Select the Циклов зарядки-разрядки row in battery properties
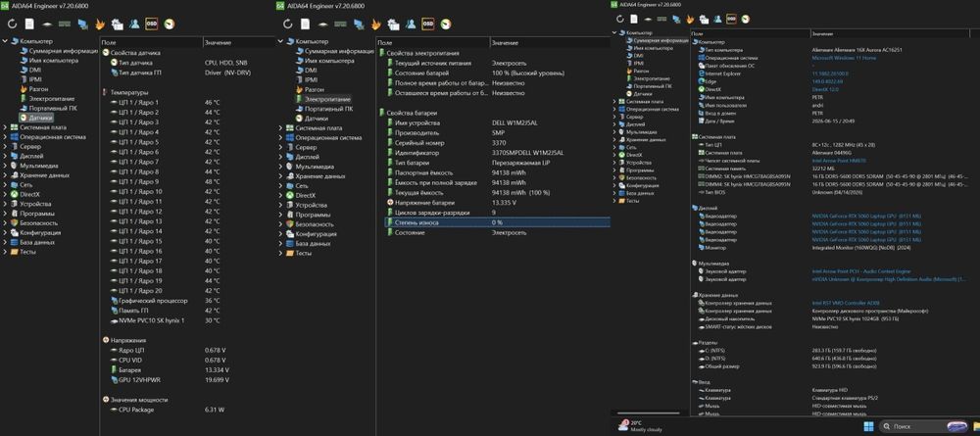 coord(494,213)
